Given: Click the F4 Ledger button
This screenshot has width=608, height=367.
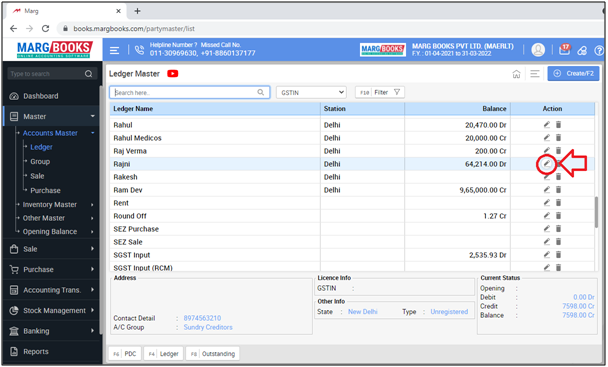Looking at the screenshot, I should tap(164, 354).
